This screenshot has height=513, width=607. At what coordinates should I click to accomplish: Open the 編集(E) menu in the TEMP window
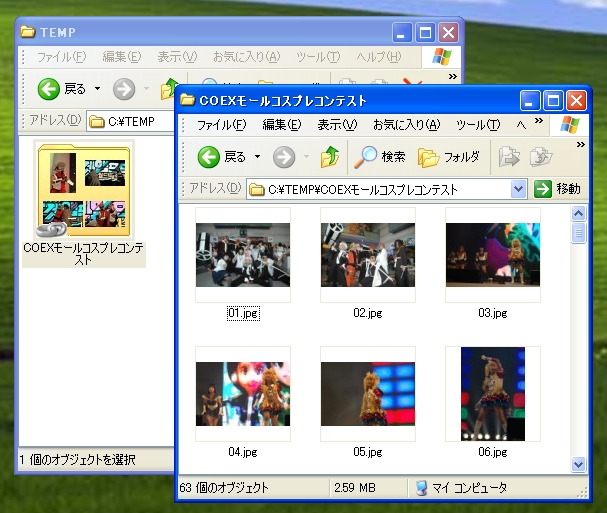(x=122, y=57)
